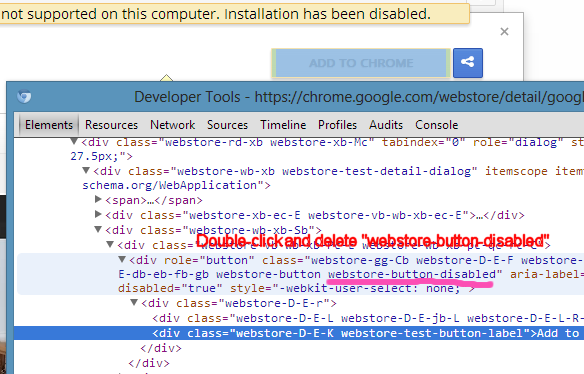Click the disabled="true" attribute text
584x374 pixels.
pyautogui.click(x=170, y=288)
